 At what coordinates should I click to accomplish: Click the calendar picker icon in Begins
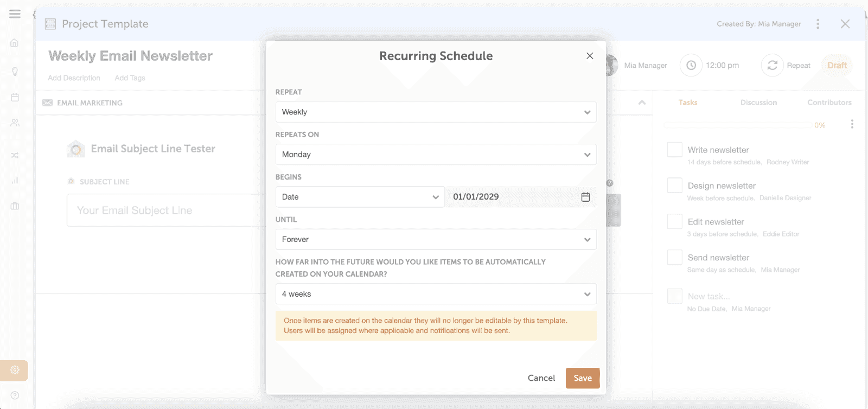[x=585, y=197]
